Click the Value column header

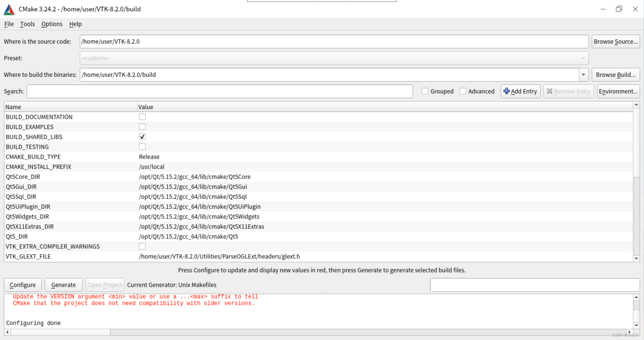click(x=385, y=107)
